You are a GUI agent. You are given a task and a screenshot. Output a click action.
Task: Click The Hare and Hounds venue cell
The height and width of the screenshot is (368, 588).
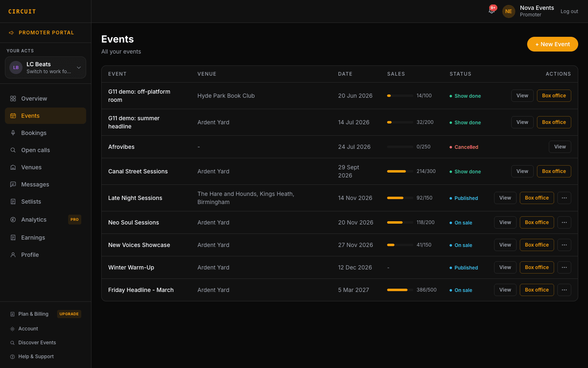tap(246, 198)
